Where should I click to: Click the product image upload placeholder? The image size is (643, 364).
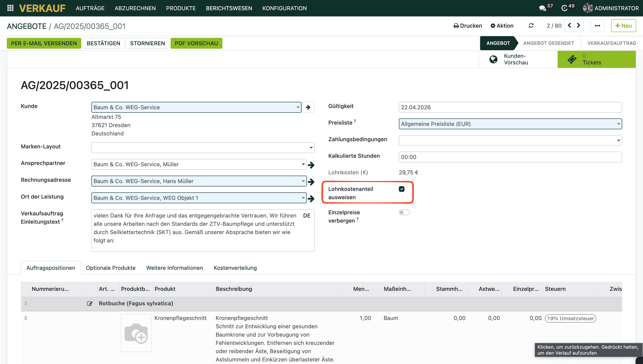coord(136,333)
